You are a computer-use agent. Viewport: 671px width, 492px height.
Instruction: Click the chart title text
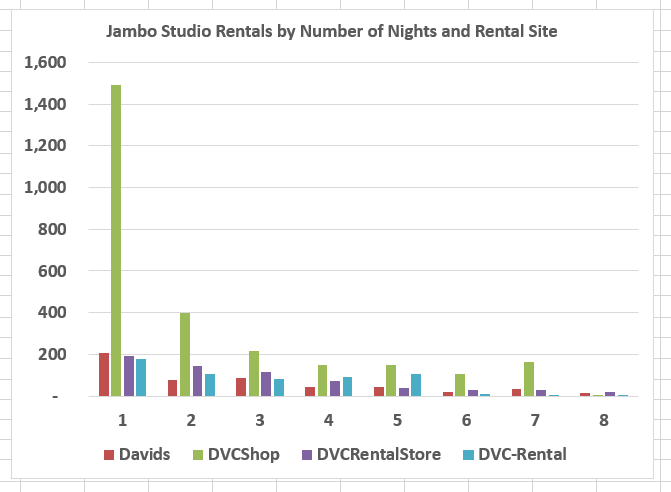332,32
